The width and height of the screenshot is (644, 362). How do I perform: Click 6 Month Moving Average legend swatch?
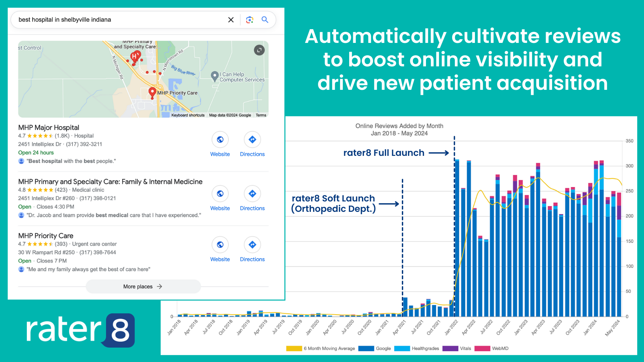click(x=294, y=349)
